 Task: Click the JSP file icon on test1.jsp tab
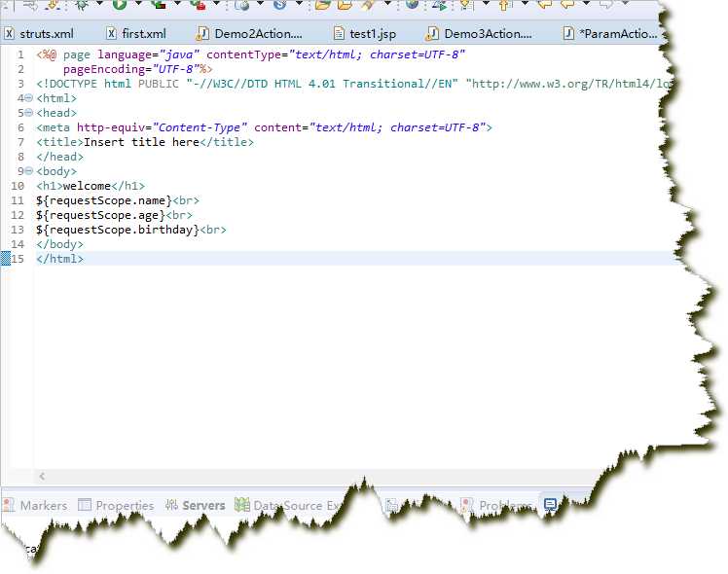pos(340,33)
